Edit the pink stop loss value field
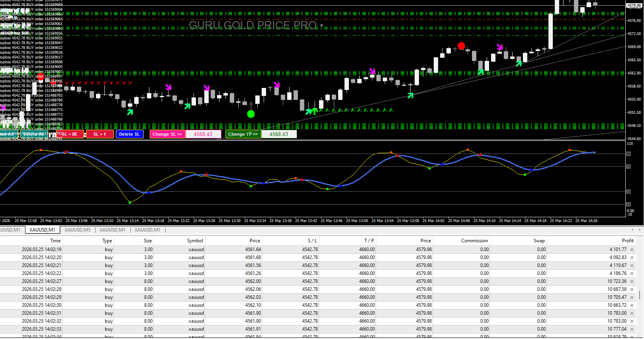 point(203,134)
